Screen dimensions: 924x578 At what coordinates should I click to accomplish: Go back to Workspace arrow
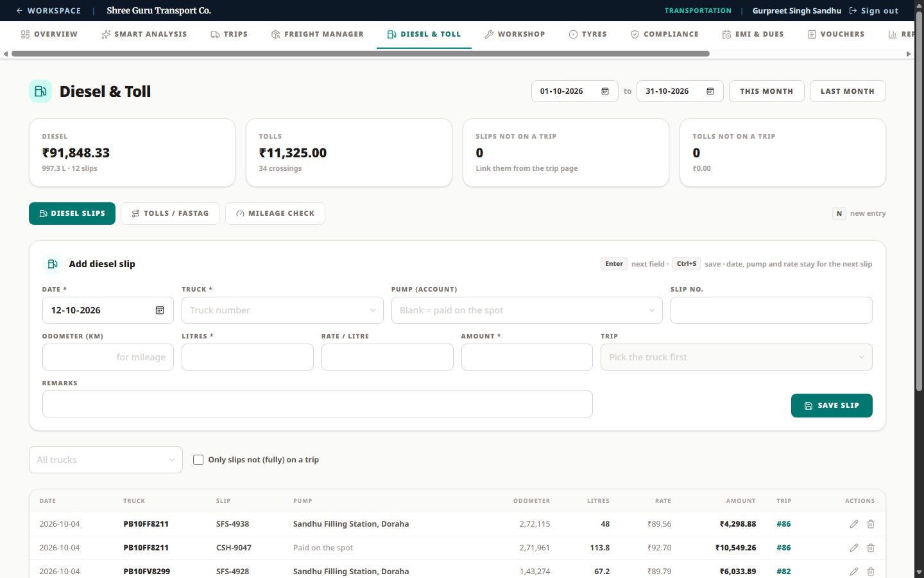(19, 11)
